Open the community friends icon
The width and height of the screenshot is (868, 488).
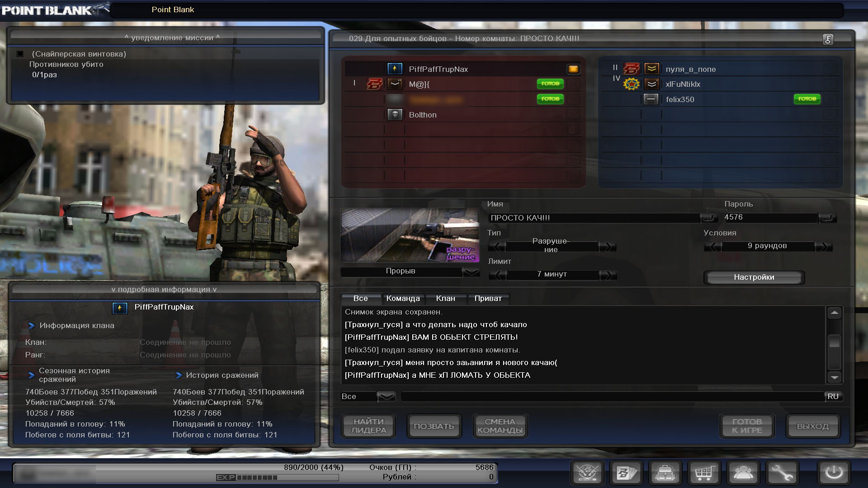(x=743, y=473)
